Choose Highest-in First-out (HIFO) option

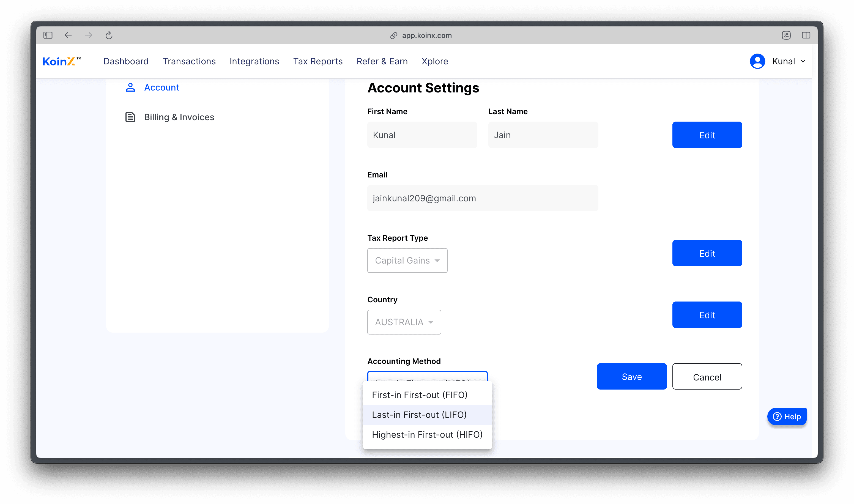(x=427, y=435)
